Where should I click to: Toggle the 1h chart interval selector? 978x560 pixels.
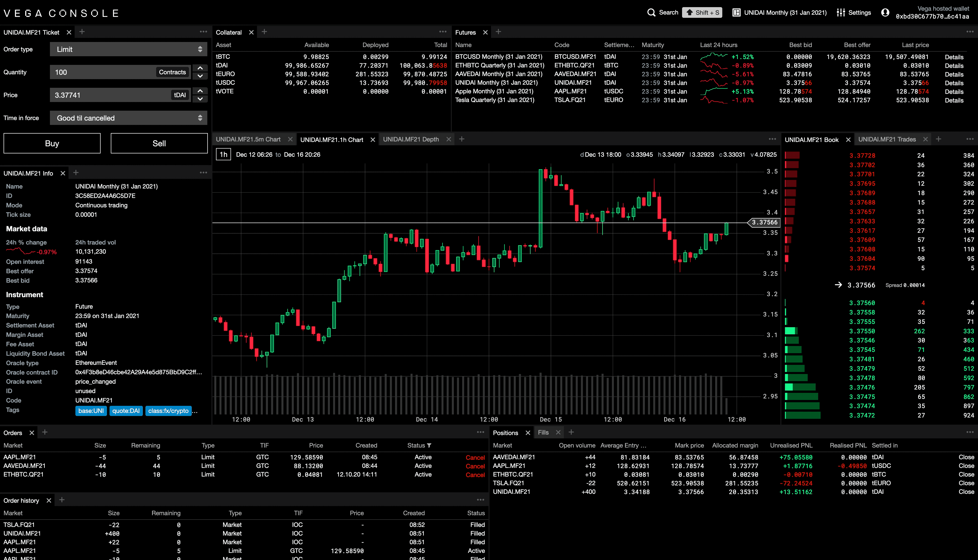tap(223, 155)
